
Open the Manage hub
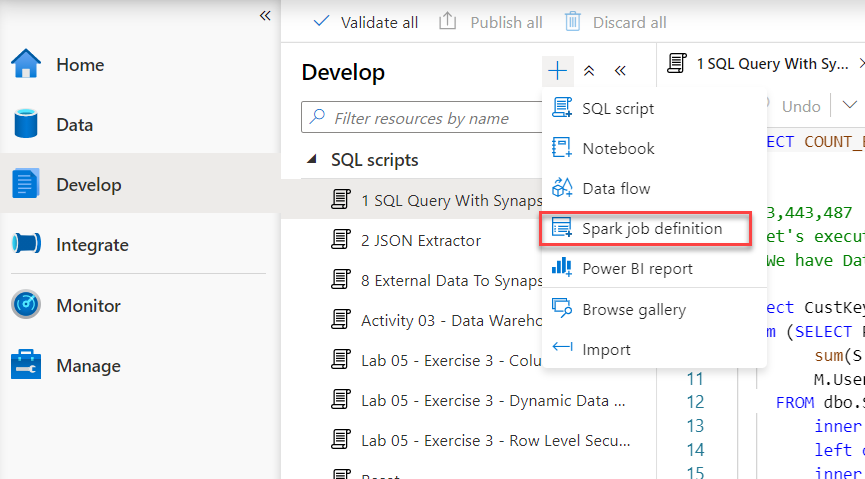point(140,365)
